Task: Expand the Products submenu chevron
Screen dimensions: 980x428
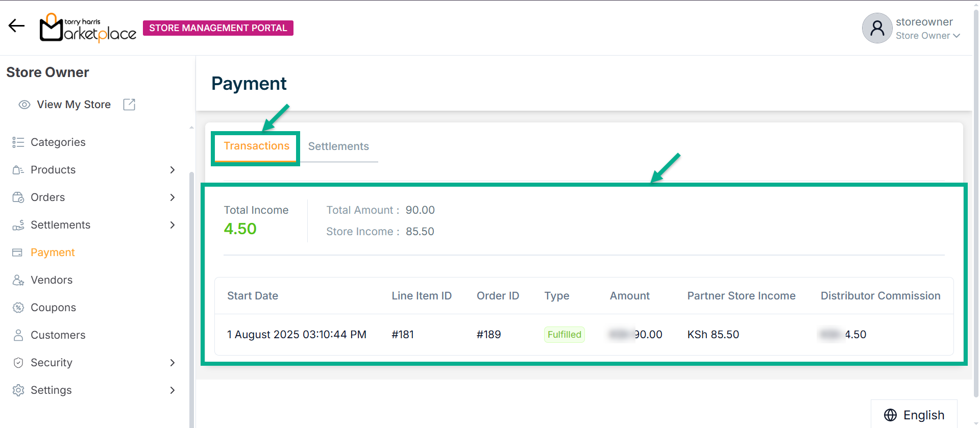Action: [173, 170]
